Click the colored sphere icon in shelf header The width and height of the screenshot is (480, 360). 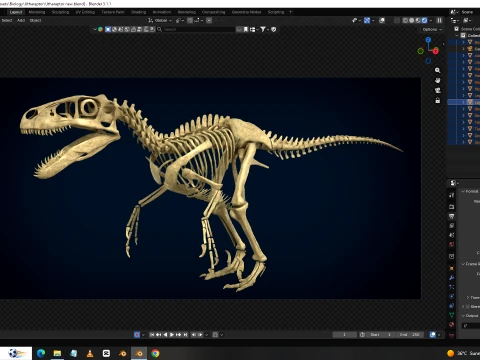point(100,29)
